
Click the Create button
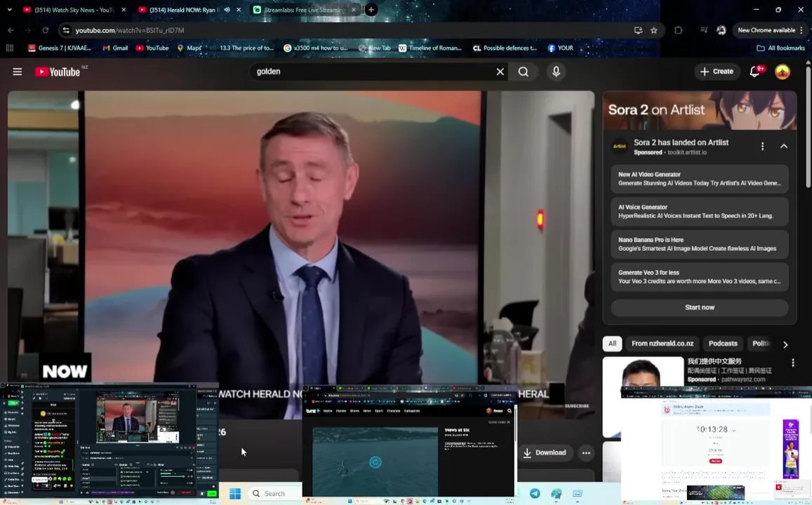717,72
